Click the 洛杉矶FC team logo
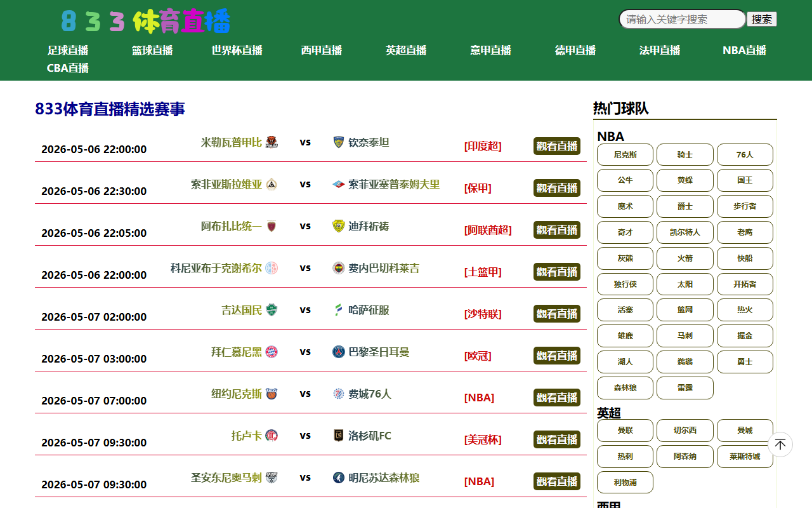 click(x=339, y=436)
